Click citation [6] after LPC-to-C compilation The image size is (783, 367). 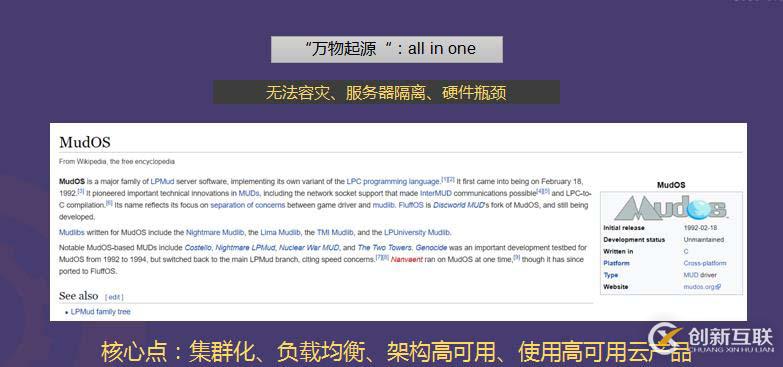(x=109, y=203)
